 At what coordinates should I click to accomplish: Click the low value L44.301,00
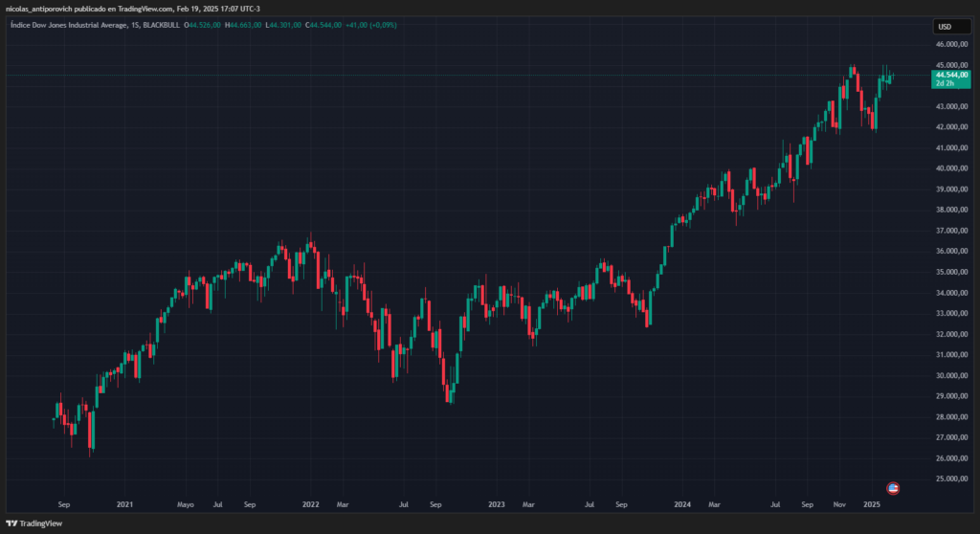(283, 25)
